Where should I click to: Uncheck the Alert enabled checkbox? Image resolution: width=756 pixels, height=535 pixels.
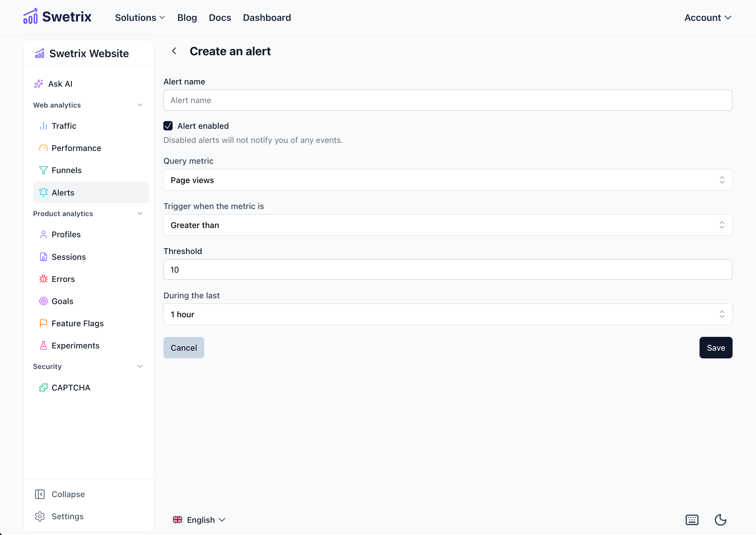[168, 126]
